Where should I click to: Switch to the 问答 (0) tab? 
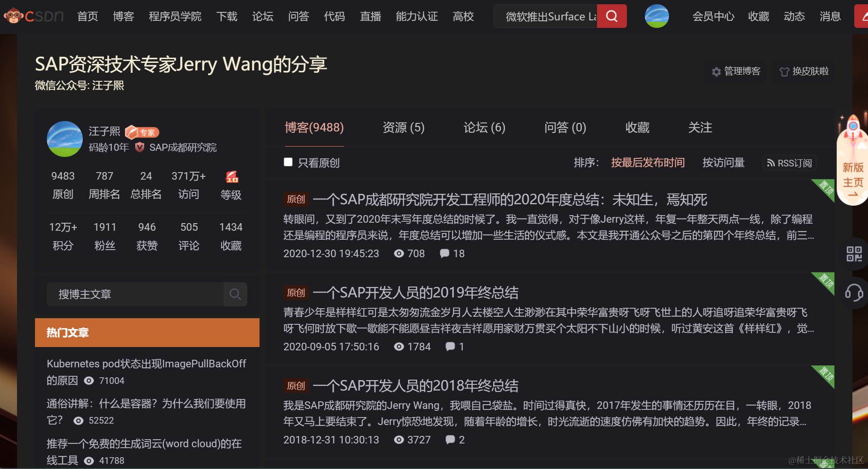(x=565, y=128)
